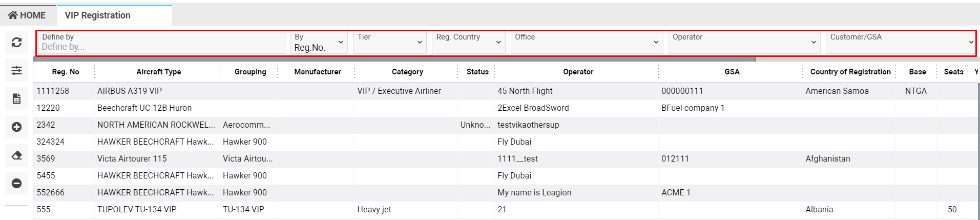This screenshot has height=220, width=980.
Task: Click the add (plus) record icon
Action: [x=16, y=127]
